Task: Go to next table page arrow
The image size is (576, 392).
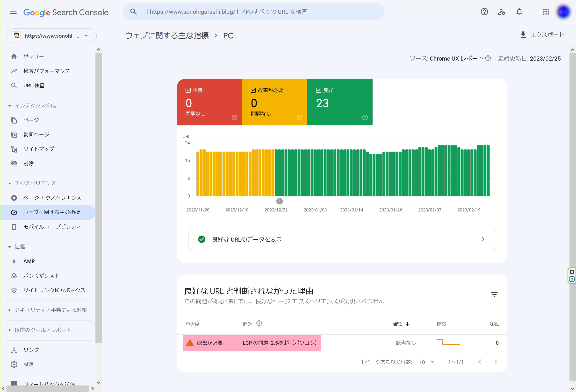Action: click(496, 362)
